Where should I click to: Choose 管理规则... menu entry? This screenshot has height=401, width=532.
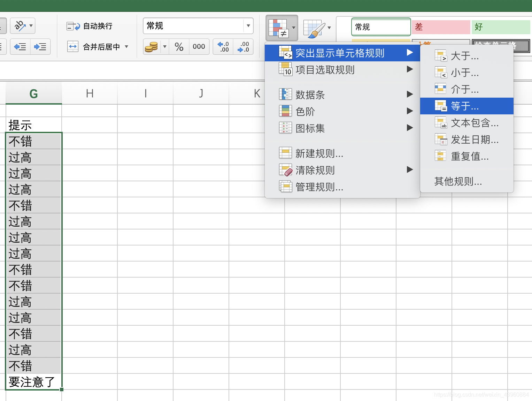(342, 187)
